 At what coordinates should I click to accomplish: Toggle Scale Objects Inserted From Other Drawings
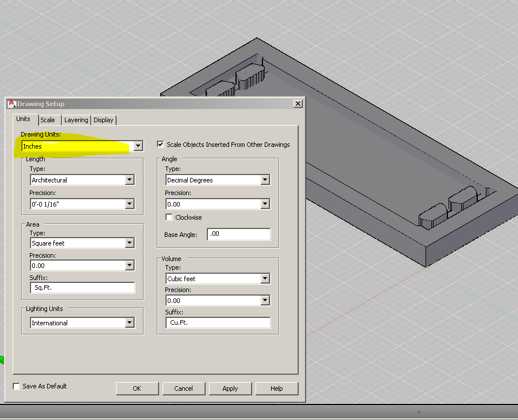point(160,144)
